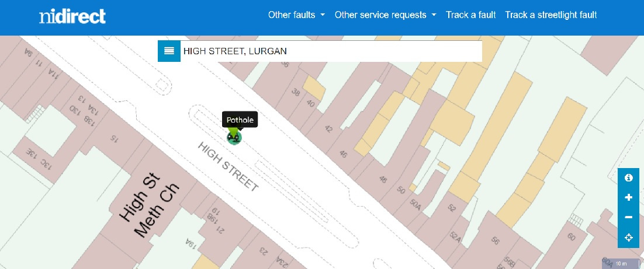Select building number 38 on map
The height and width of the screenshot is (269, 644).
(296, 92)
